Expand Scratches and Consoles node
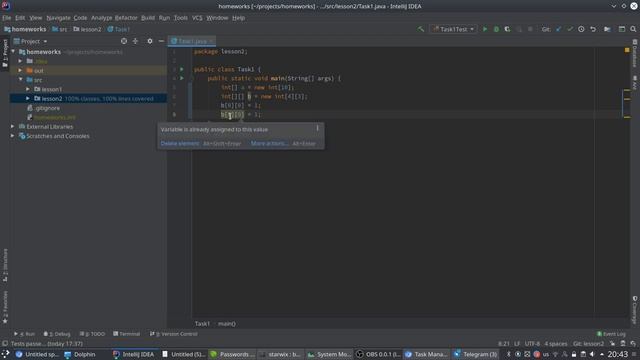The height and width of the screenshot is (360, 640). pyautogui.click(x=13, y=136)
